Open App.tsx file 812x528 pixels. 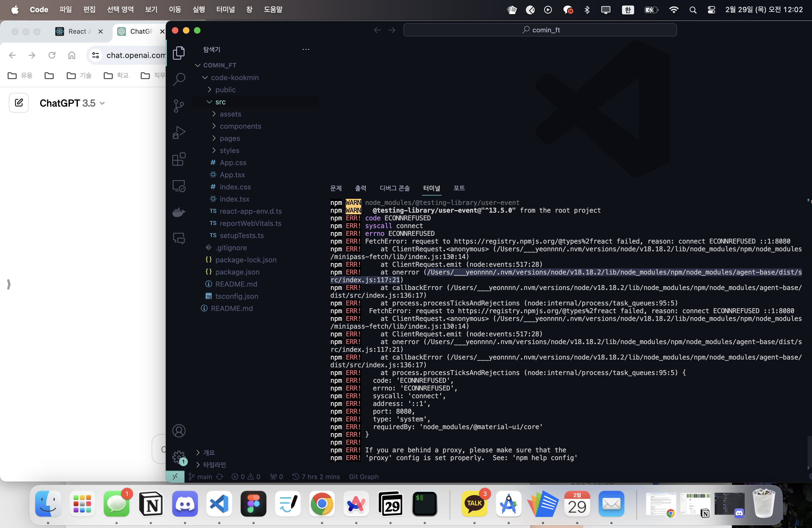pos(232,175)
